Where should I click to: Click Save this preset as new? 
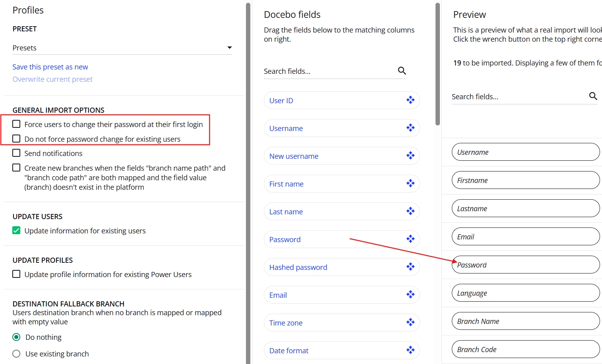50,67
